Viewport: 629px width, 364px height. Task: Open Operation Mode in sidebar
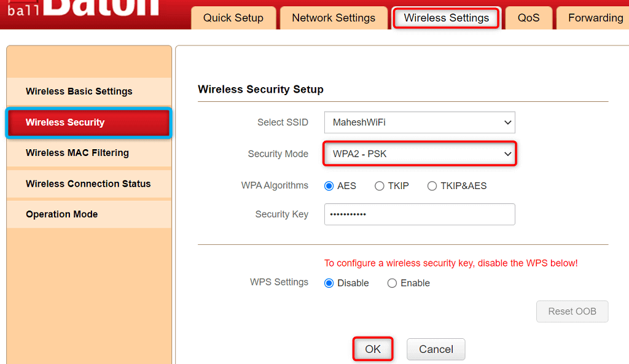[61, 214]
